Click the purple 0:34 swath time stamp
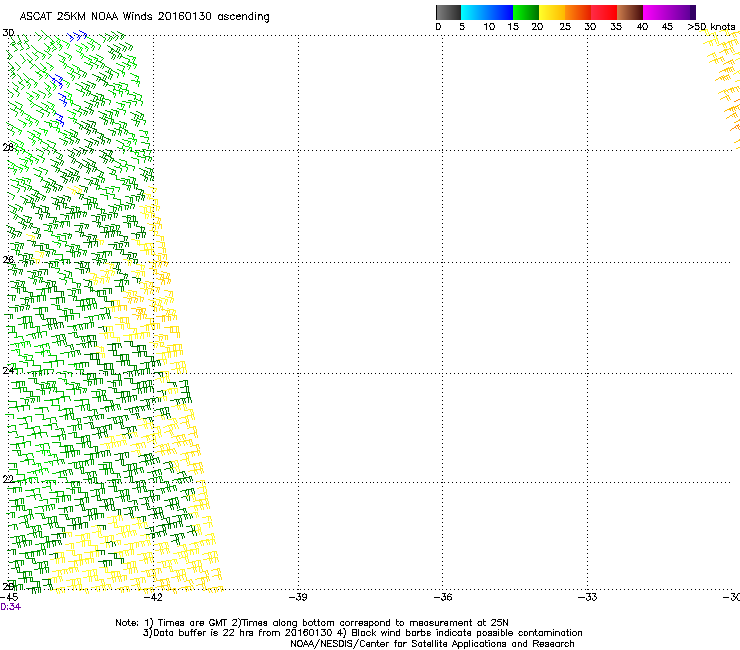This screenshot has height=650, width=740. (x=10, y=607)
